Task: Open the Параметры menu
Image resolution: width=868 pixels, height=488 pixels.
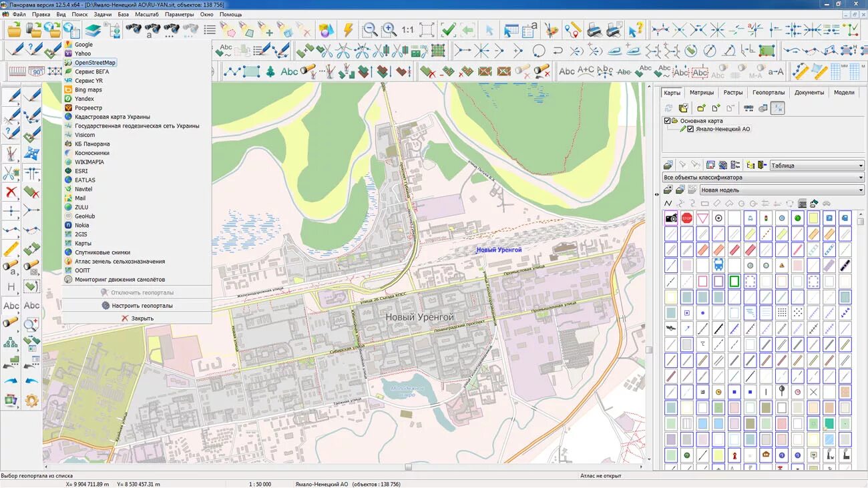Action: click(180, 14)
